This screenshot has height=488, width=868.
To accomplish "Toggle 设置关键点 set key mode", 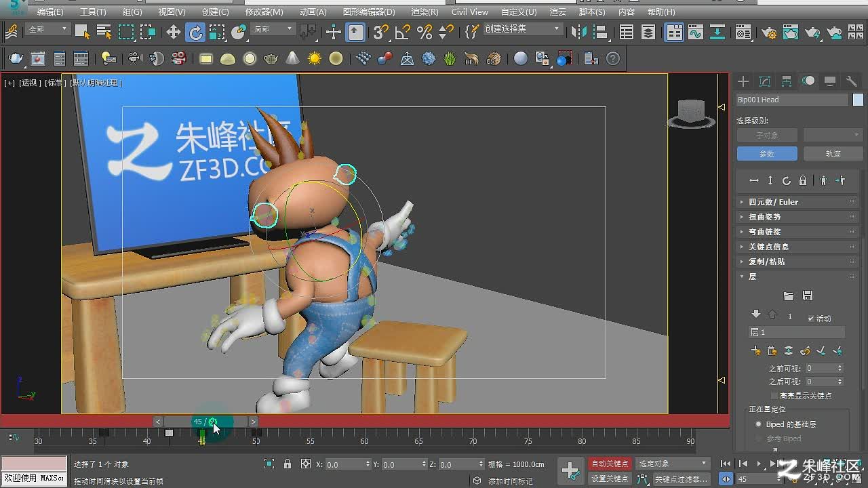I will (x=610, y=479).
